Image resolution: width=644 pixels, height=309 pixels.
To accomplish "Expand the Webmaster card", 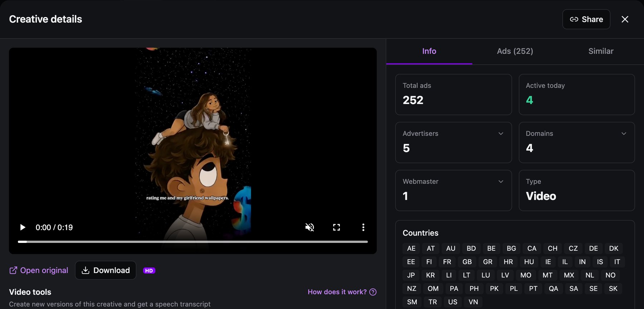I will pos(453,190).
